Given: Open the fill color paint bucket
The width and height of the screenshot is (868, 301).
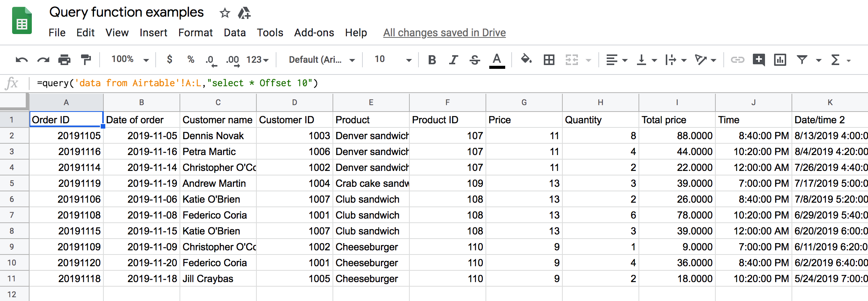Looking at the screenshot, I should tap(526, 59).
